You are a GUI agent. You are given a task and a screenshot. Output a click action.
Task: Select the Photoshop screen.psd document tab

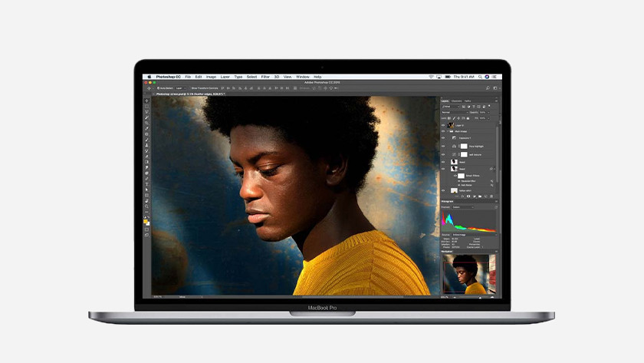coord(189,94)
